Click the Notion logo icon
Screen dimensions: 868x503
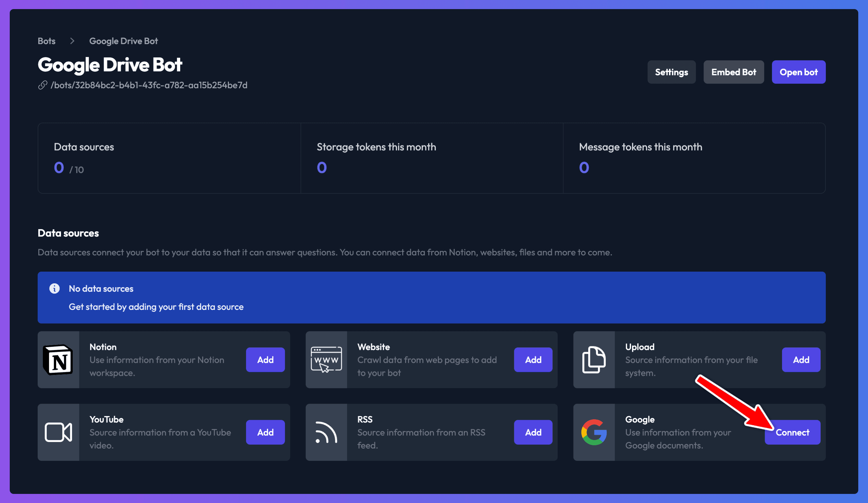point(58,360)
